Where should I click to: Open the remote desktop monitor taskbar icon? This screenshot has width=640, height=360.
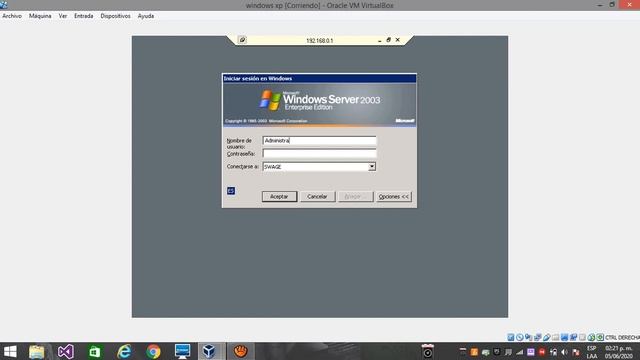(x=182, y=351)
